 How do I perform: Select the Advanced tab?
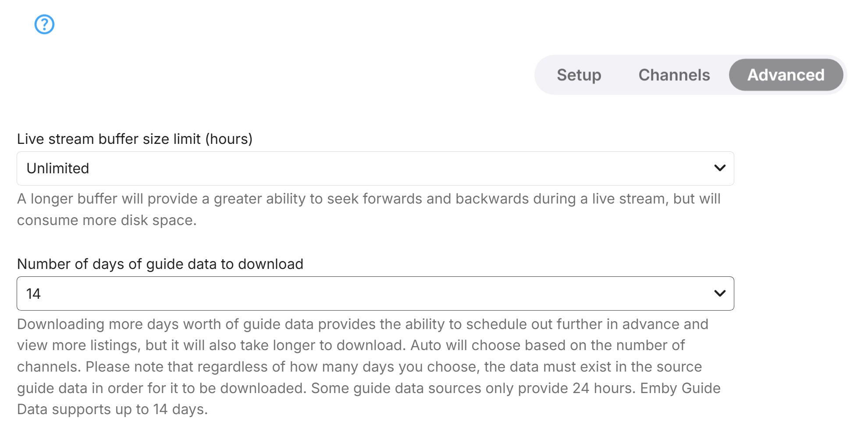tap(786, 75)
